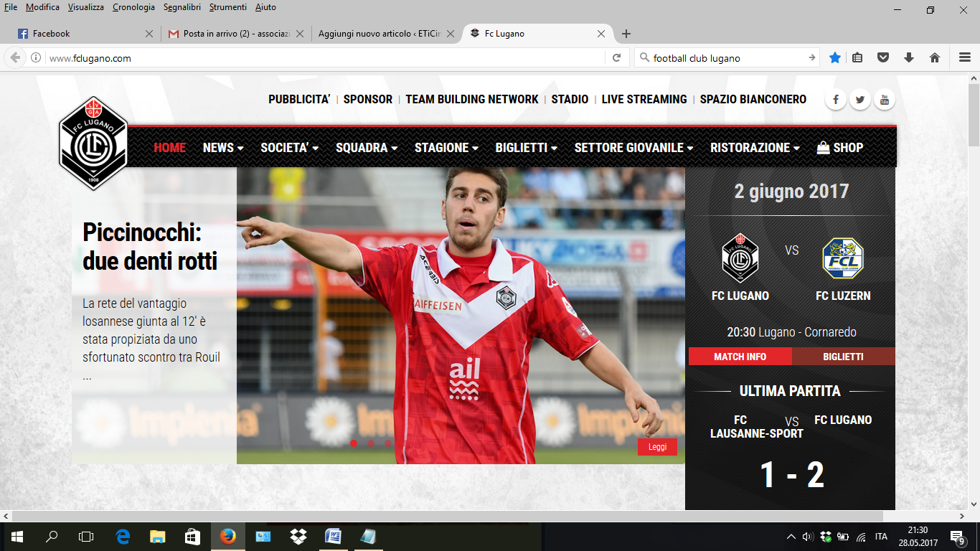Image resolution: width=980 pixels, height=551 pixels.
Task: Click the Pocket save icon
Action: click(x=884, y=58)
